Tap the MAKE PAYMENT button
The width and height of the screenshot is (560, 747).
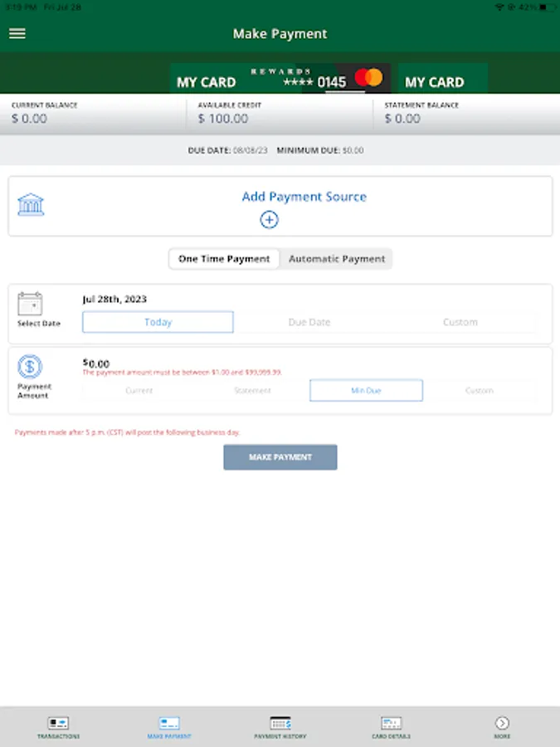280,457
